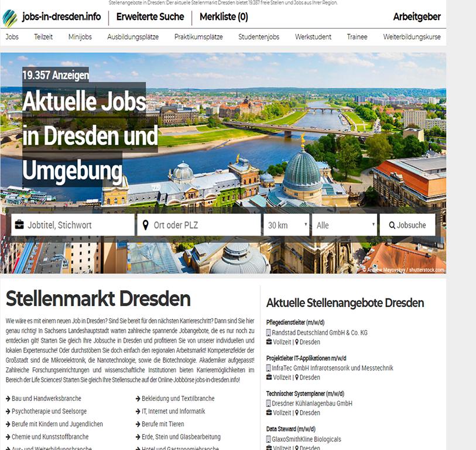Open the Alle category dropdown
Image resolution: width=476 pixels, height=450 pixels.
pos(344,224)
